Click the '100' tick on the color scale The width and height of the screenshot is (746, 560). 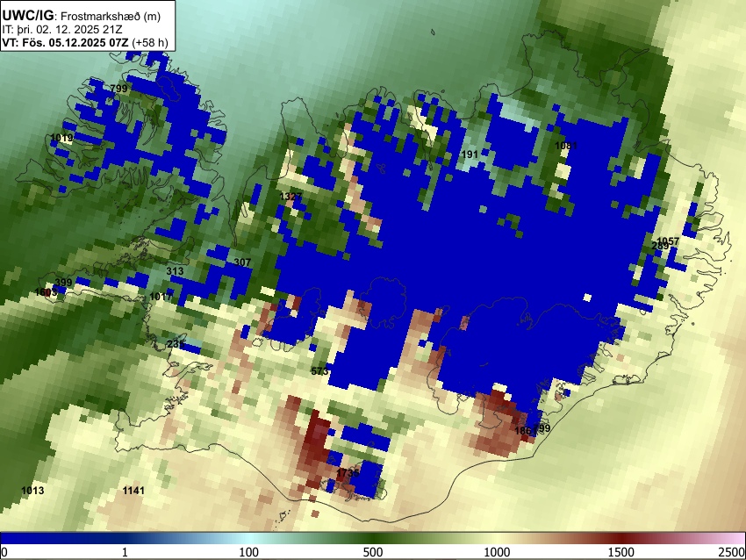tap(249, 552)
